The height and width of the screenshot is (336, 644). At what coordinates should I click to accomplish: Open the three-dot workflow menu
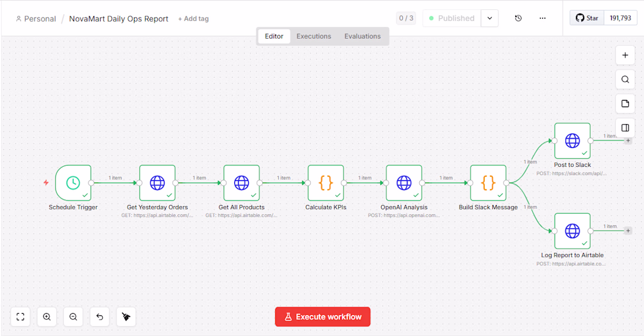click(x=543, y=18)
